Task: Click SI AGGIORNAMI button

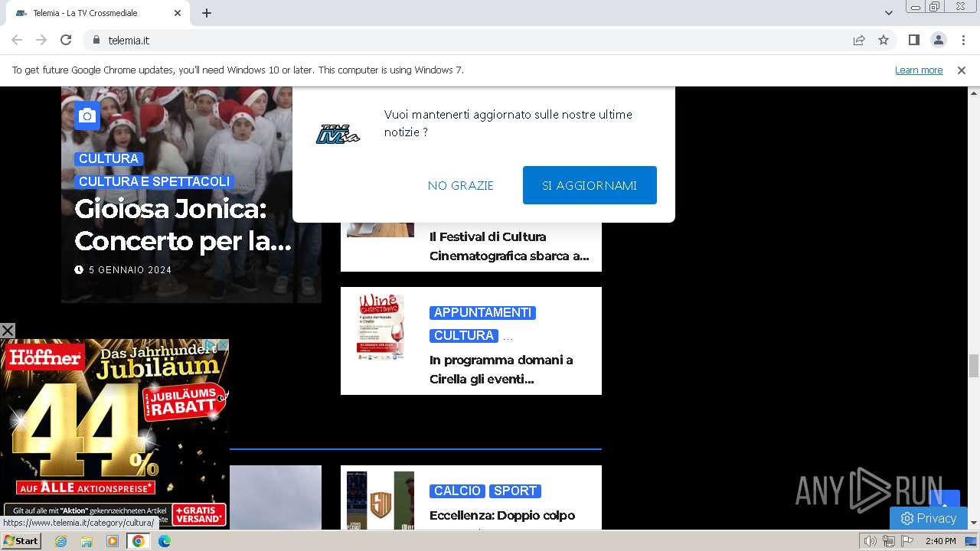Action: tap(590, 185)
